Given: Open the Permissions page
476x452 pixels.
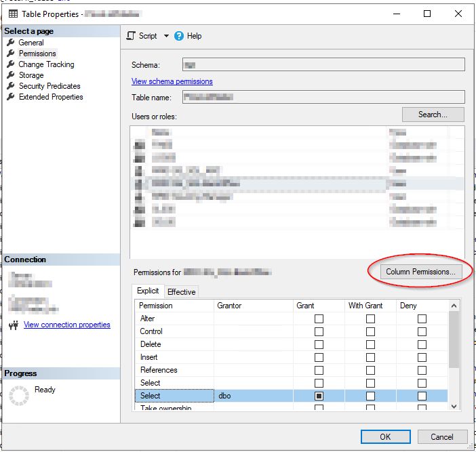Looking at the screenshot, I should tap(37, 54).
